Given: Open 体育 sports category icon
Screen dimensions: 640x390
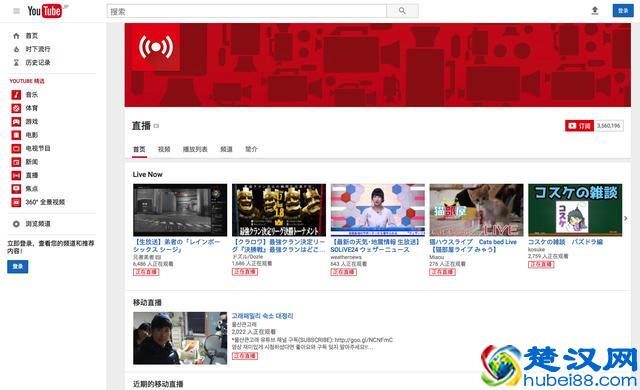Looking at the screenshot, I should click(16, 108).
